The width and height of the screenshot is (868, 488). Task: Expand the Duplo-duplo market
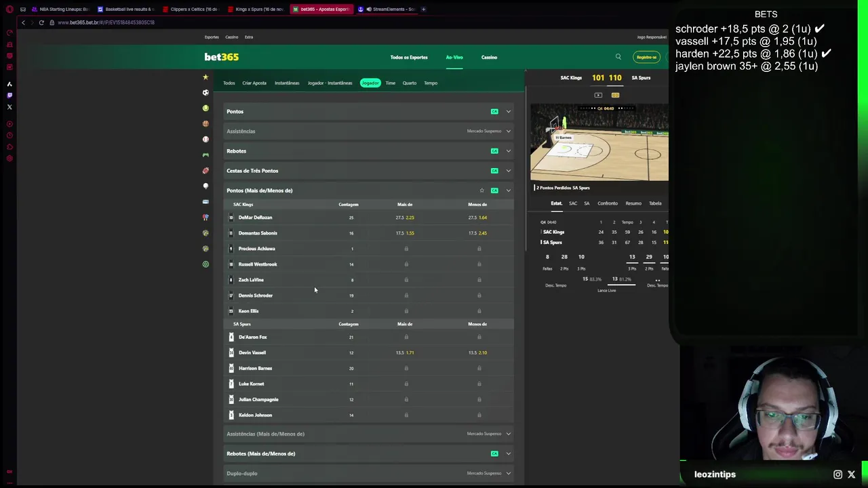[x=369, y=473]
